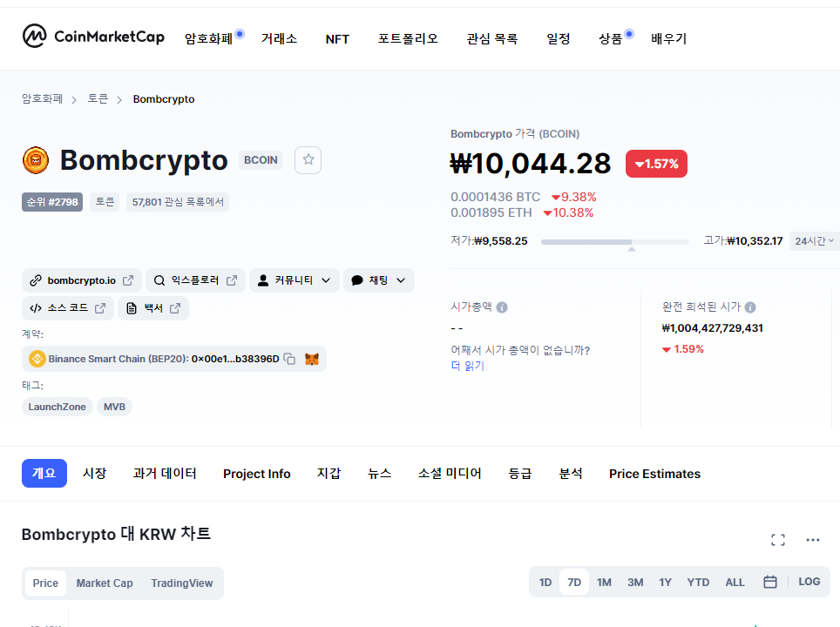Open the 암호화폐 nav menu
840x627 pixels.
(209, 39)
